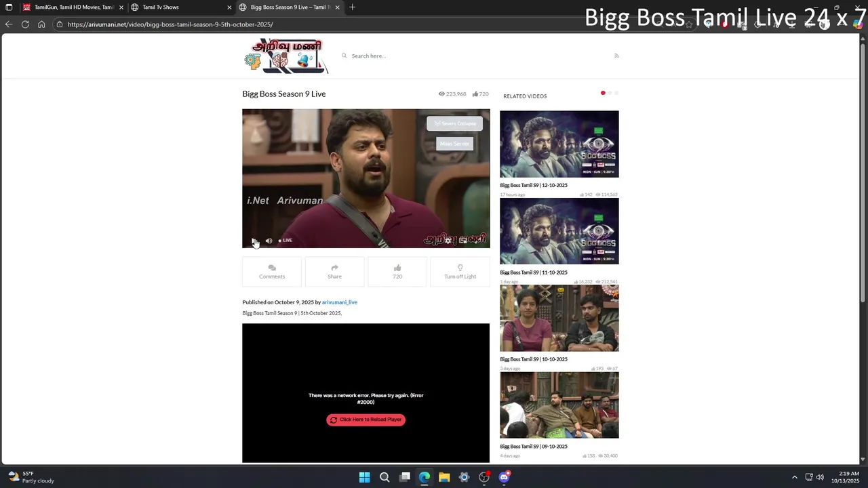Open Discord from the taskbar
The width and height of the screenshot is (868, 488).
tap(504, 477)
